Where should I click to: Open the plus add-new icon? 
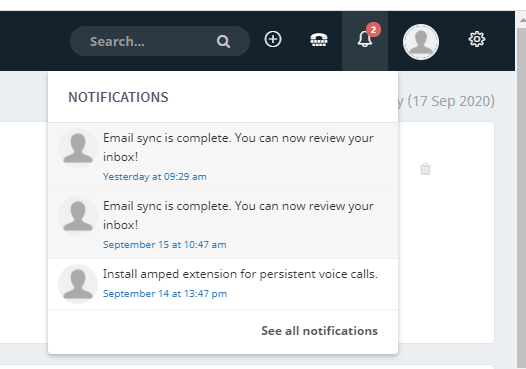[273, 39]
